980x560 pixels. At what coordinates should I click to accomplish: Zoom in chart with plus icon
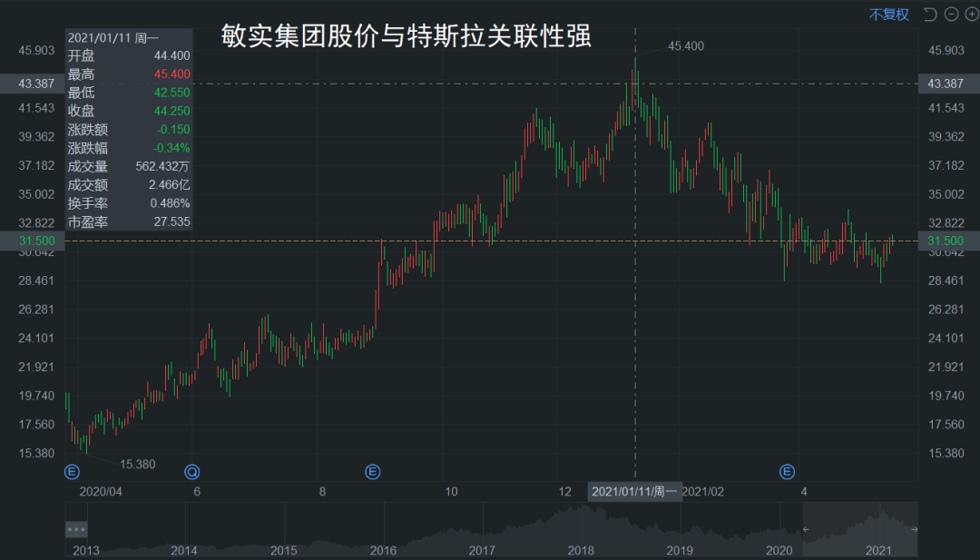coord(972,14)
